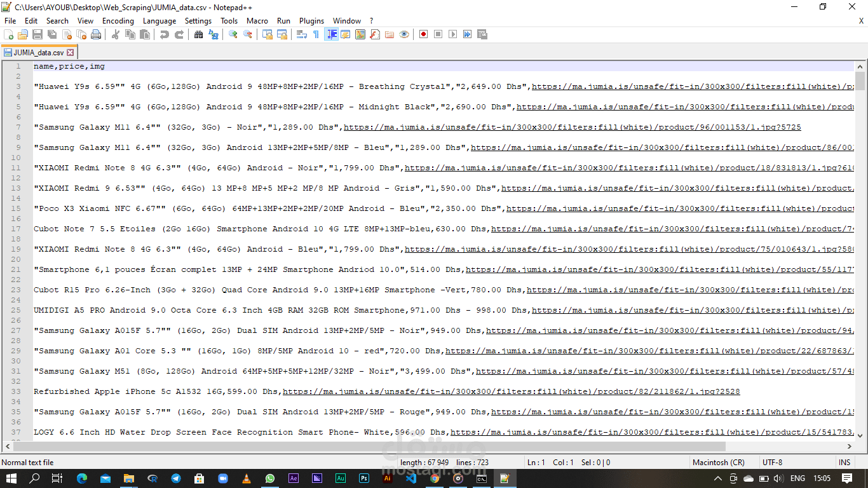Open the Language menu

(159, 21)
